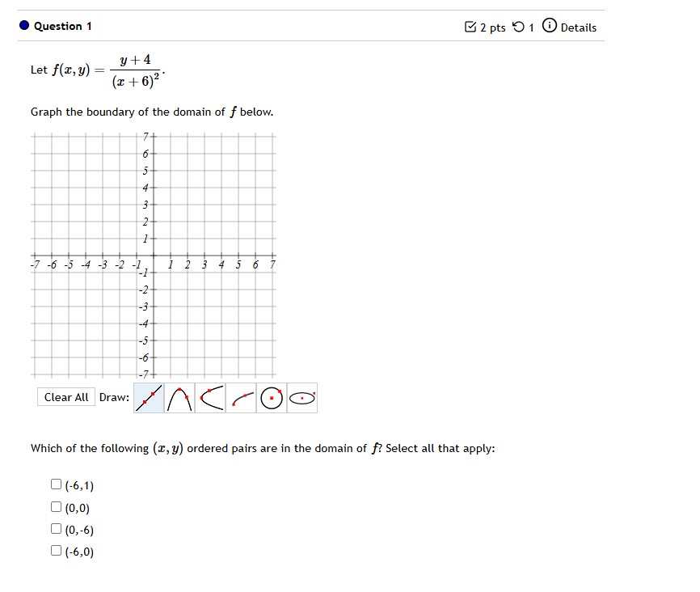Check the (-6,1) ordered pair option
Image resolution: width=700 pixels, height=592 pixels.
pyautogui.click(x=55, y=484)
